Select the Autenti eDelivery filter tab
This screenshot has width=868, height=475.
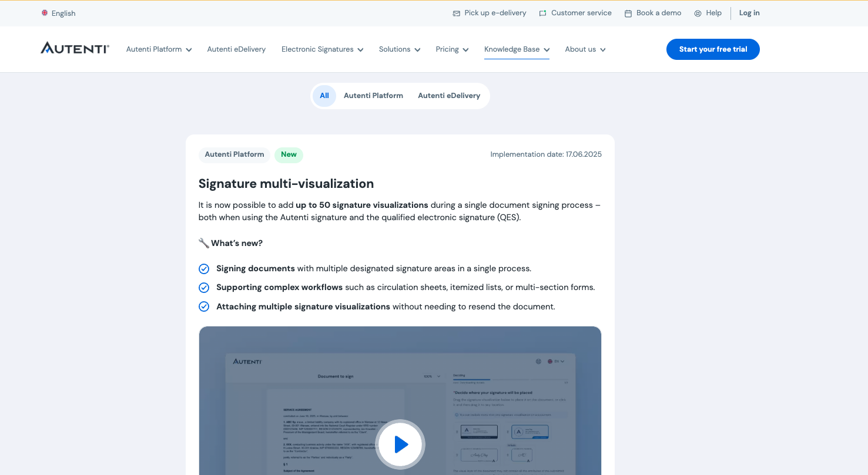click(449, 96)
